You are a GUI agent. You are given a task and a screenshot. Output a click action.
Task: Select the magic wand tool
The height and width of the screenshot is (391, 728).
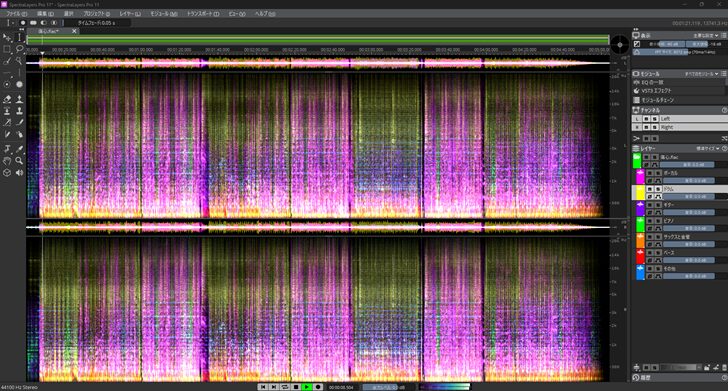[x=19, y=61]
